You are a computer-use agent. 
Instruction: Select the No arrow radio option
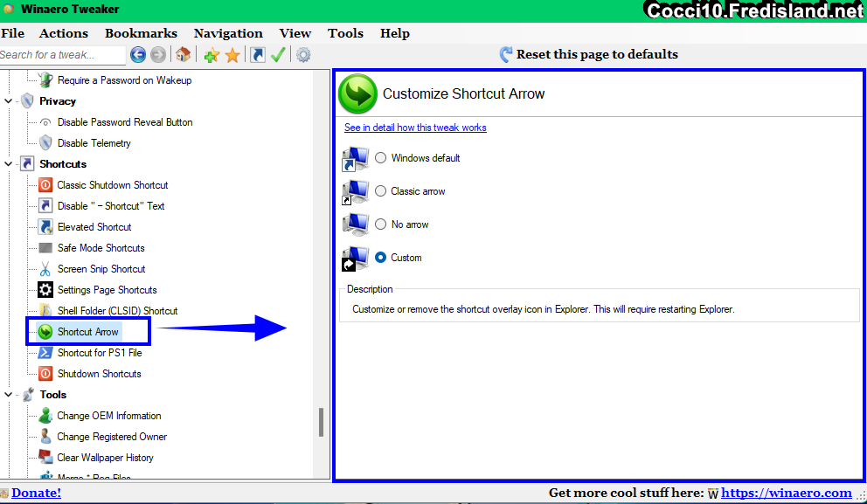(380, 224)
